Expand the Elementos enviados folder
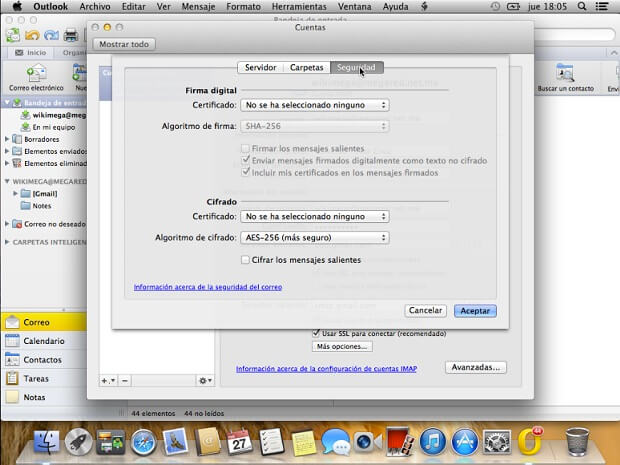The height and width of the screenshot is (465, 620). click(7, 151)
